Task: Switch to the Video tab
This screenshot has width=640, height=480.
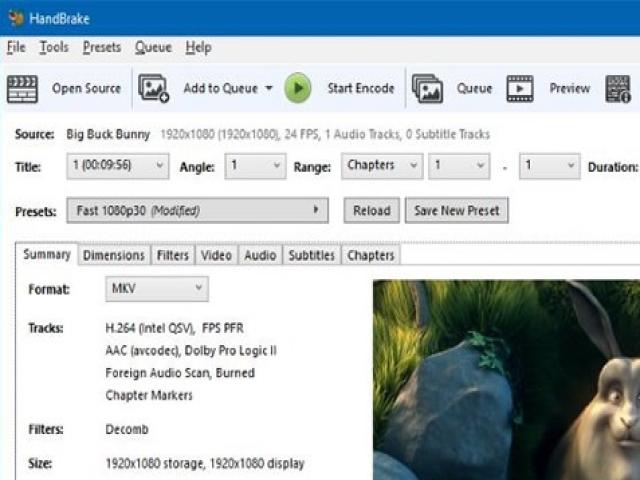Action: point(216,256)
